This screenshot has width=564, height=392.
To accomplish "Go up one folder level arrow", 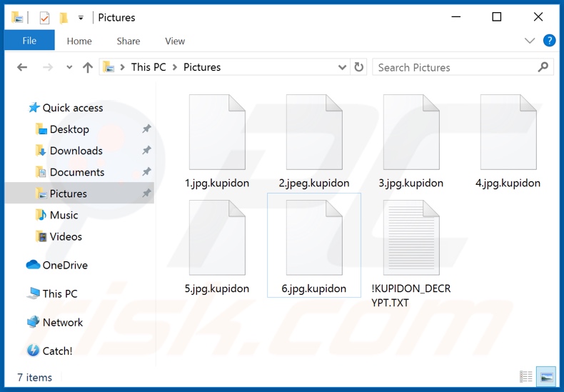I will pos(88,67).
